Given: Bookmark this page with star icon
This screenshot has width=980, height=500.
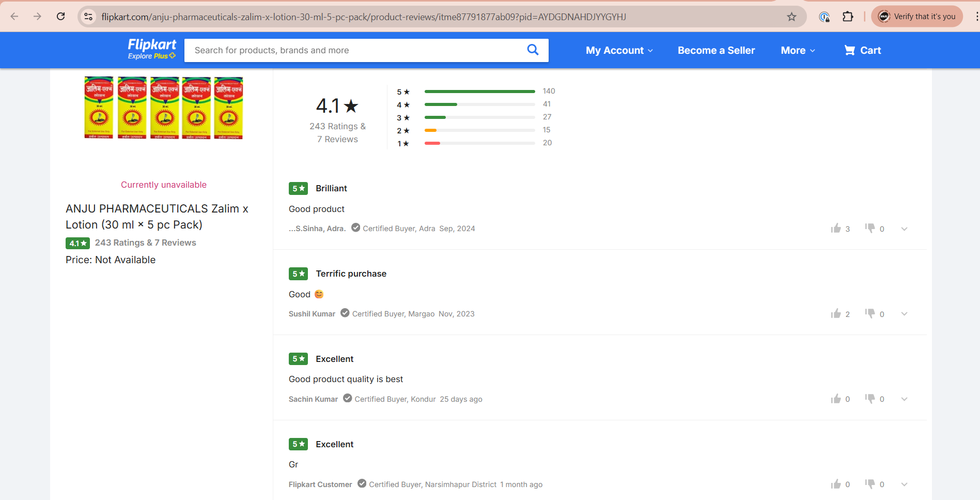Looking at the screenshot, I should coord(791,17).
